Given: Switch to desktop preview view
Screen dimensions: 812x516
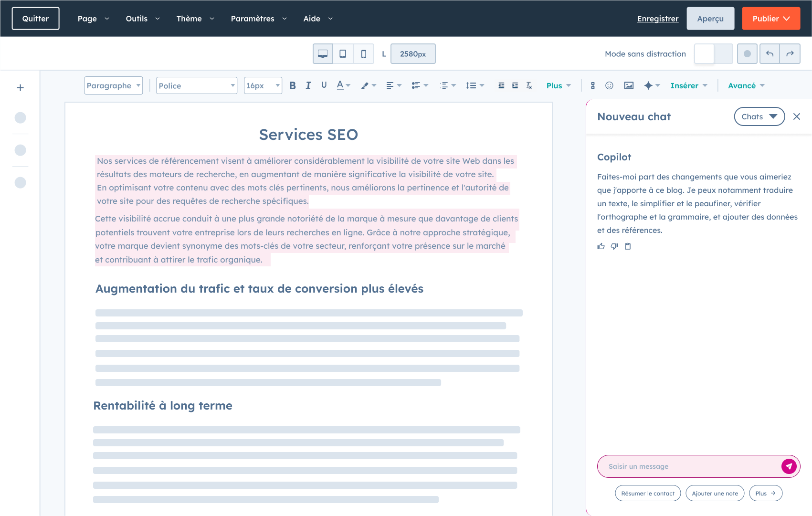Looking at the screenshot, I should (323, 54).
